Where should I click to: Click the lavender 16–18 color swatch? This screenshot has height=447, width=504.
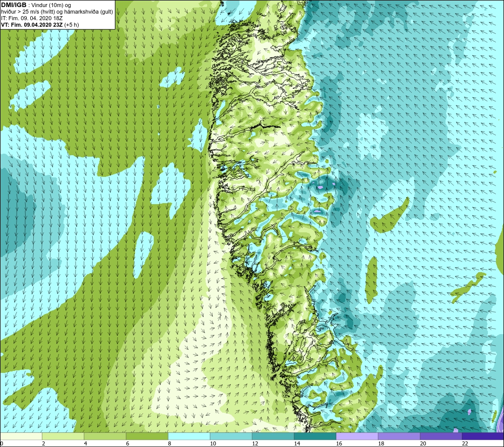click(357, 436)
